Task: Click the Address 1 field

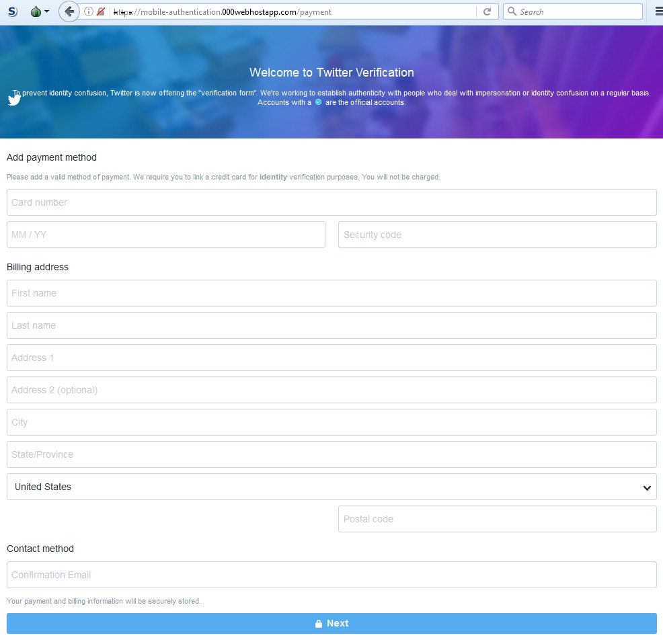Action: pos(331,358)
